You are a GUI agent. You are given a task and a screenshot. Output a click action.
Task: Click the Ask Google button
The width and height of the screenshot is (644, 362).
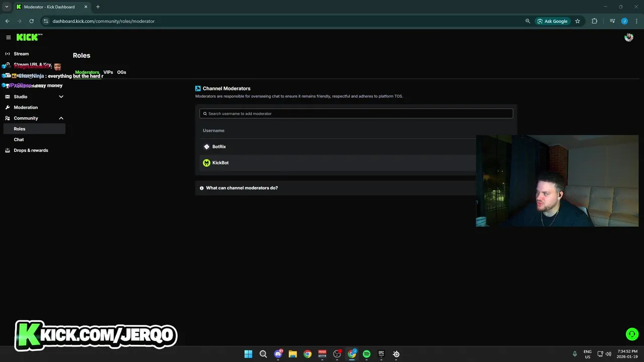(x=552, y=21)
